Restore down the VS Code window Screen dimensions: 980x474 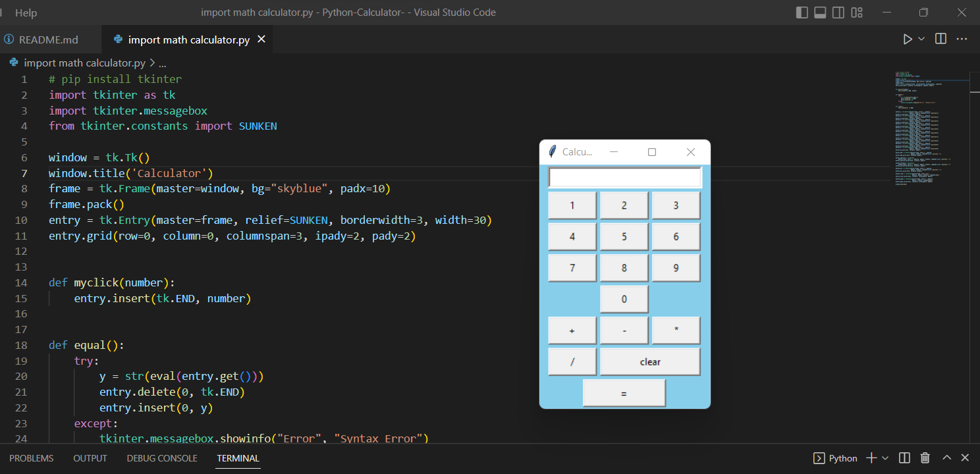click(x=924, y=13)
